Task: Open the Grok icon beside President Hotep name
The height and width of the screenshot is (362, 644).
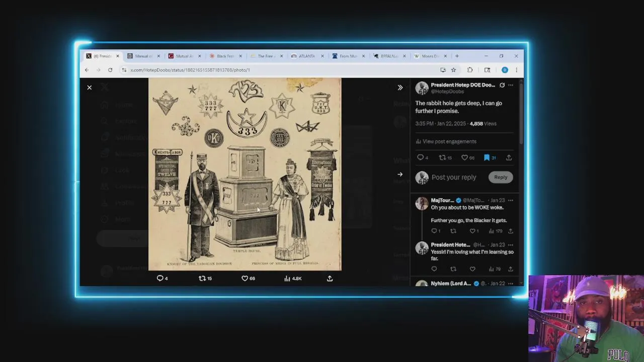Action: coord(502,85)
